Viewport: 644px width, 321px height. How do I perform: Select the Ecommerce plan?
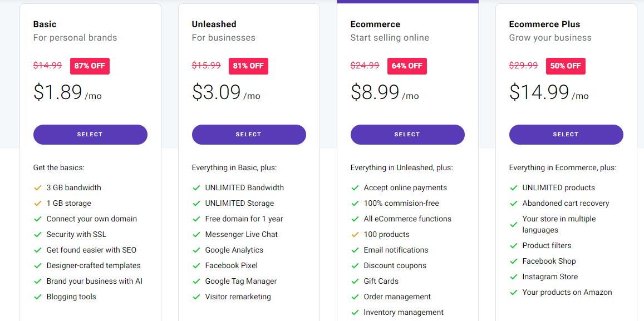click(x=407, y=135)
